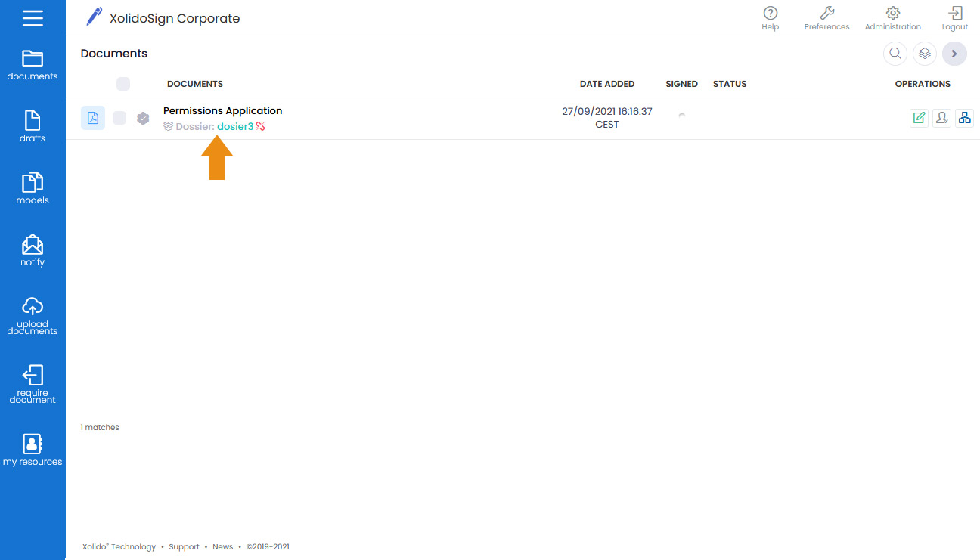
Task: Click the verified shield badge icon
Action: (x=143, y=118)
